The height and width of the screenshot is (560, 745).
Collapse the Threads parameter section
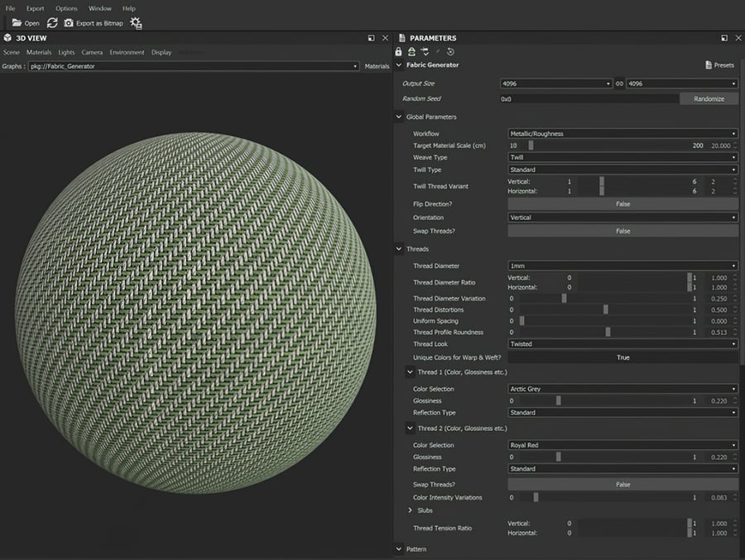pos(400,248)
